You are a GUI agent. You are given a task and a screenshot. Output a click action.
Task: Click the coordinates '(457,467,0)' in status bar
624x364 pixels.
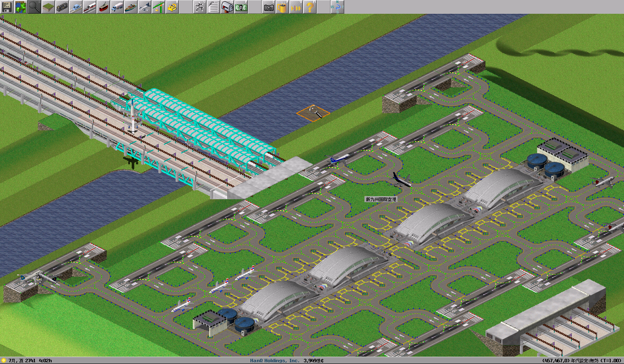coord(556,361)
